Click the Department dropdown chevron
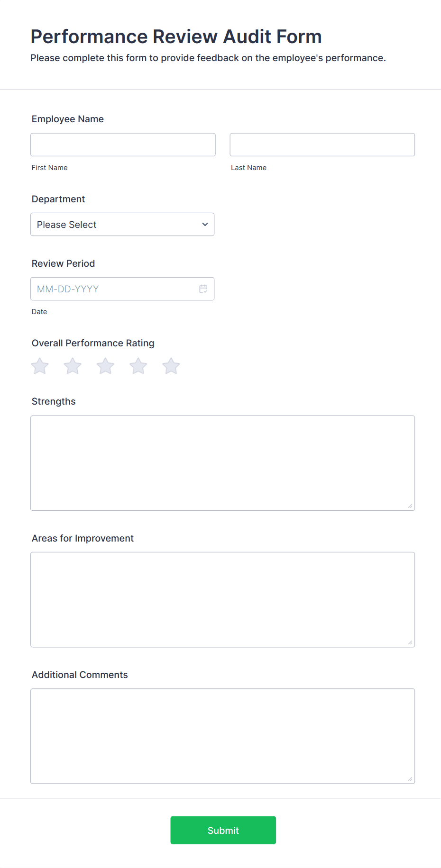Screen dimensions: 441x868 tap(204, 224)
